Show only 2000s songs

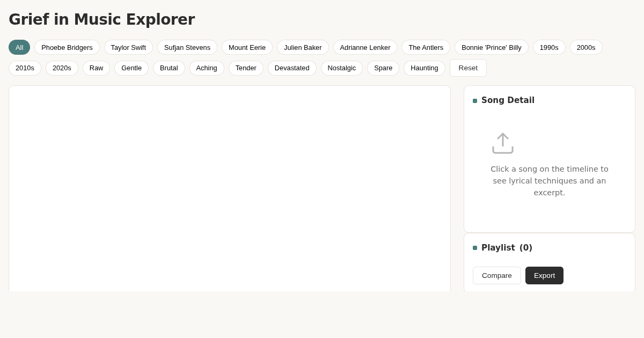(x=586, y=47)
